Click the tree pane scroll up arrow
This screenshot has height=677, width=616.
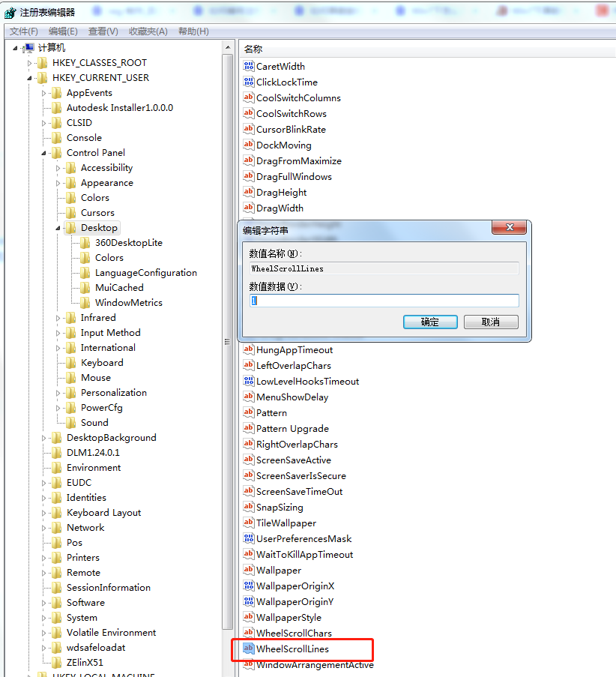[x=228, y=47]
